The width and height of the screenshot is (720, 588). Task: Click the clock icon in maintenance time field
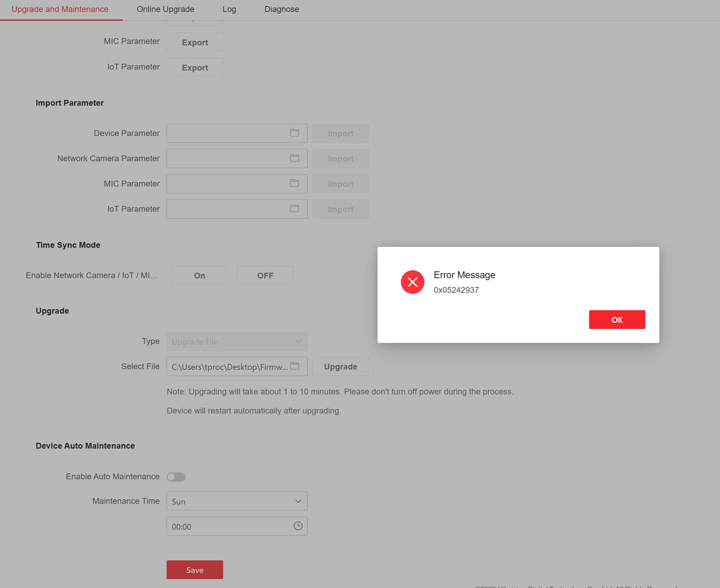click(298, 526)
